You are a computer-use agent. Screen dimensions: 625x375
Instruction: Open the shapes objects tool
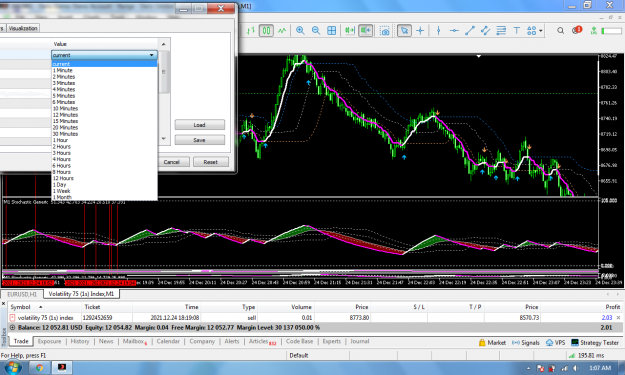[531, 31]
